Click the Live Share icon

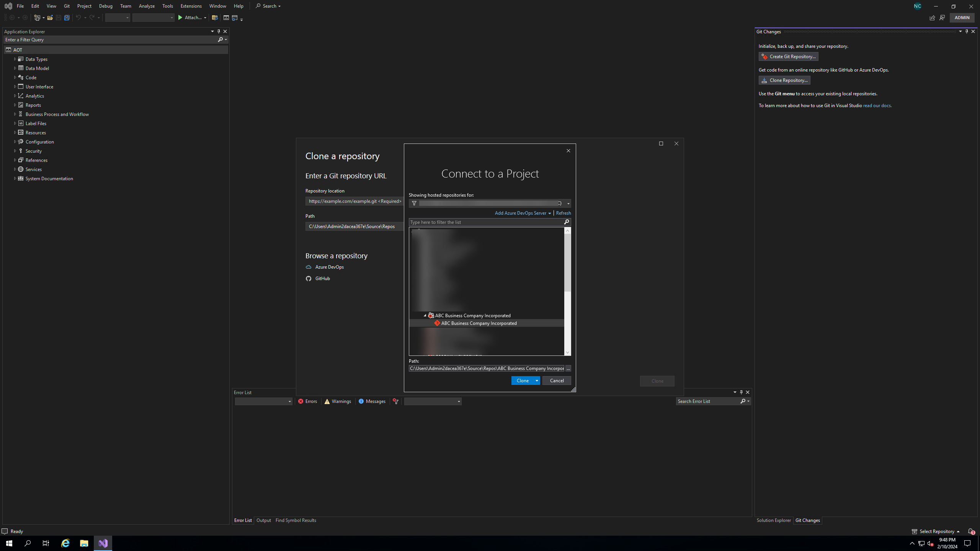coord(932,18)
